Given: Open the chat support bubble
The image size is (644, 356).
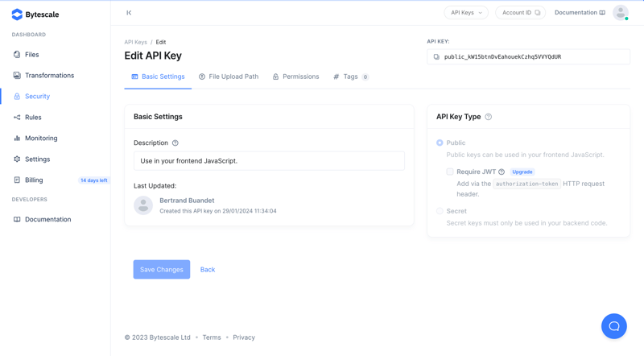Looking at the screenshot, I should (x=614, y=326).
